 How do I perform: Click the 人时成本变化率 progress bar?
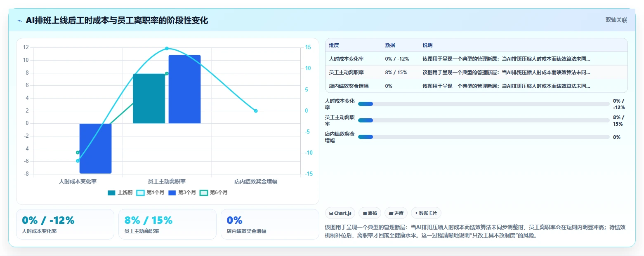[484, 104]
